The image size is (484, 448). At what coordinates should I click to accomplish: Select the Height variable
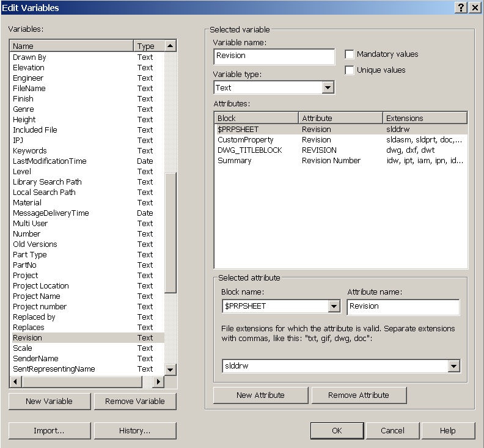[87, 120]
